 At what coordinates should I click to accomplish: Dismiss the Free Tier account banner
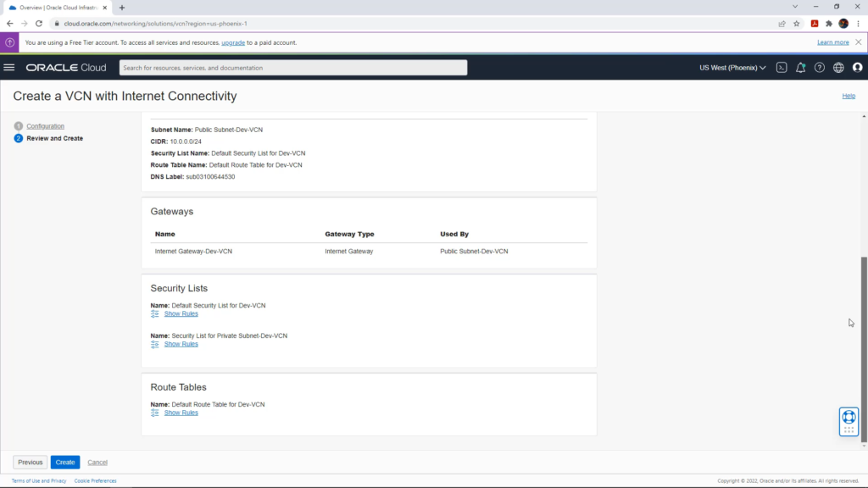(858, 42)
